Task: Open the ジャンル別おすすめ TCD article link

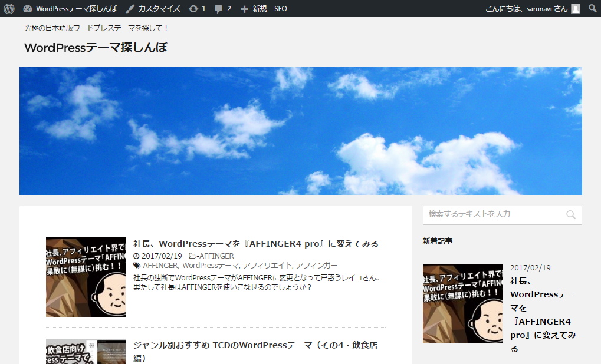Action: pyautogui.click(x=255, y=345)
